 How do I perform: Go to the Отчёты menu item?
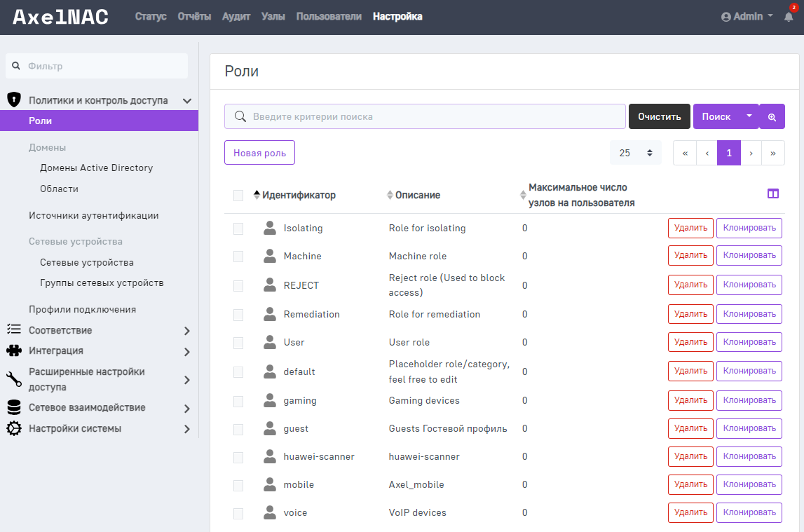[x=194, y=16]
